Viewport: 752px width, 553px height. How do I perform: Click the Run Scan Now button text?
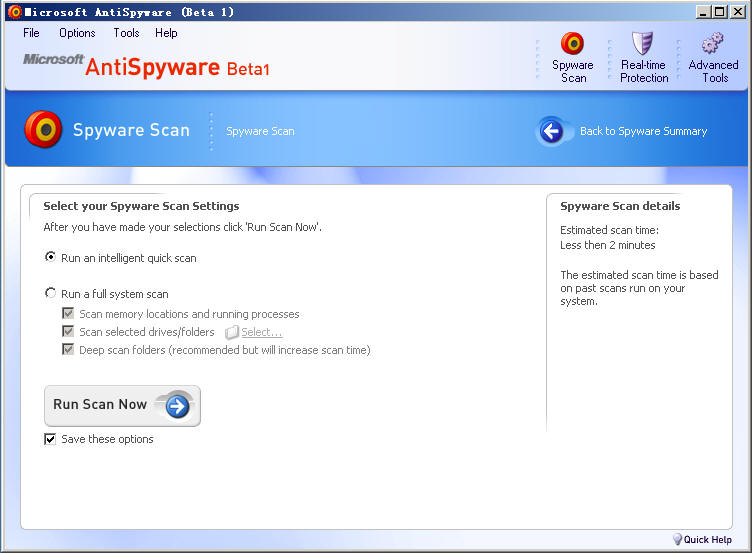(100, 404)
